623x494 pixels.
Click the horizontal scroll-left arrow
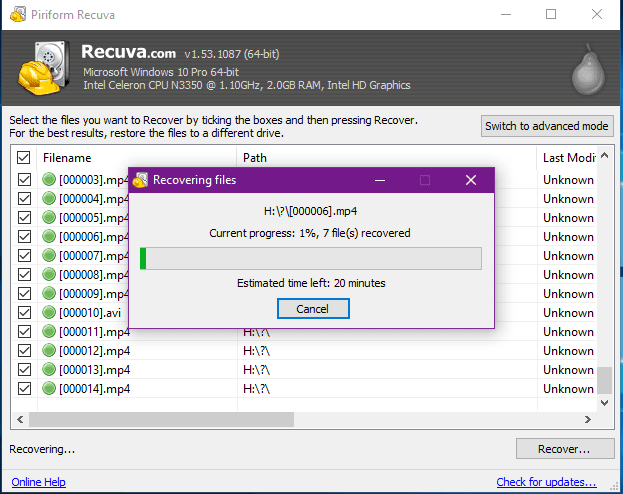click(x=20, y=419)
